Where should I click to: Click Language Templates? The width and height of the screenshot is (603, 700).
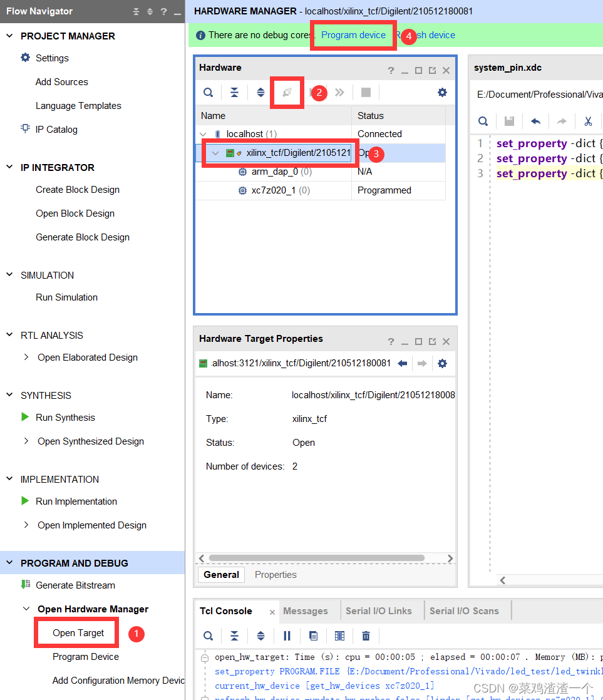click(78, 105)
